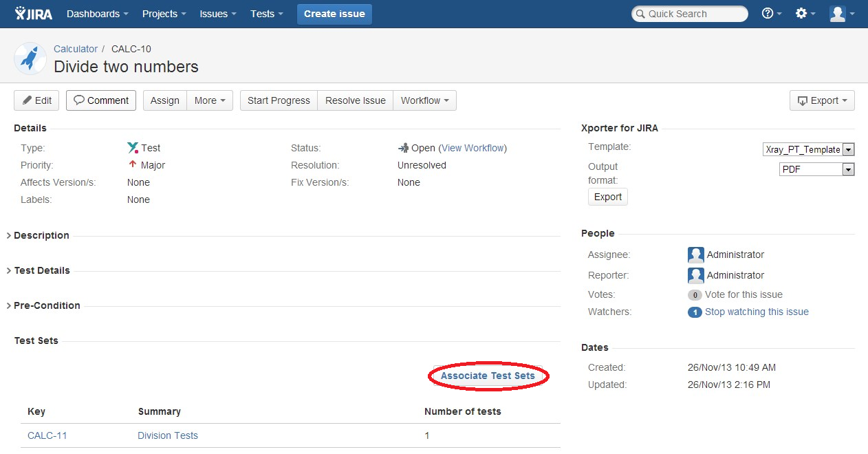868x454 pixels.
Task: Click Resolve Issue
Action: [356, 100]
